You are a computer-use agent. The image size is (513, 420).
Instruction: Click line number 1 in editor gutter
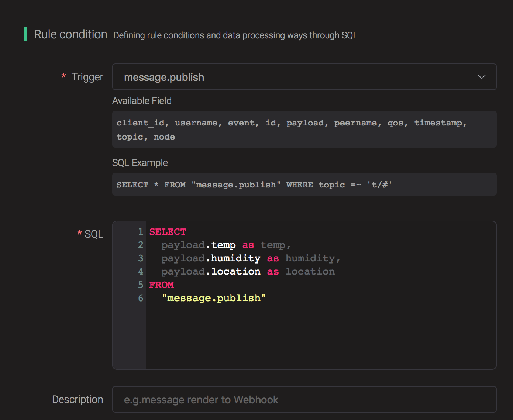140,232
